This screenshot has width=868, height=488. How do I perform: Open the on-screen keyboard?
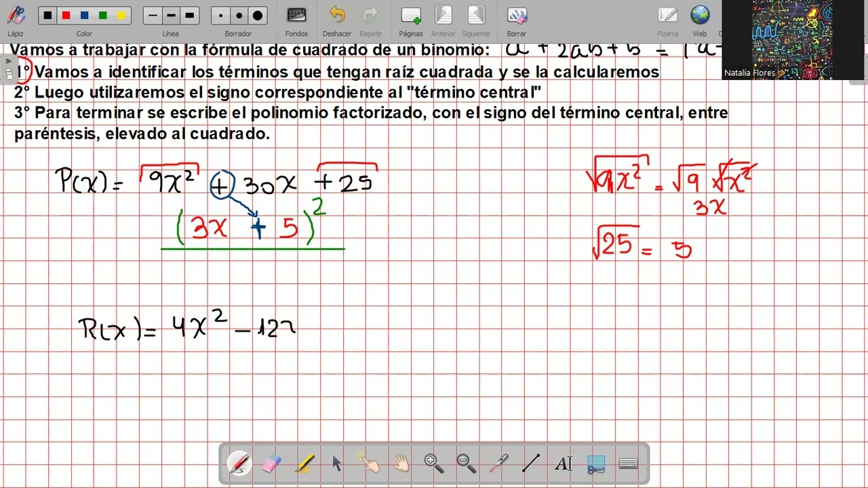629,464
